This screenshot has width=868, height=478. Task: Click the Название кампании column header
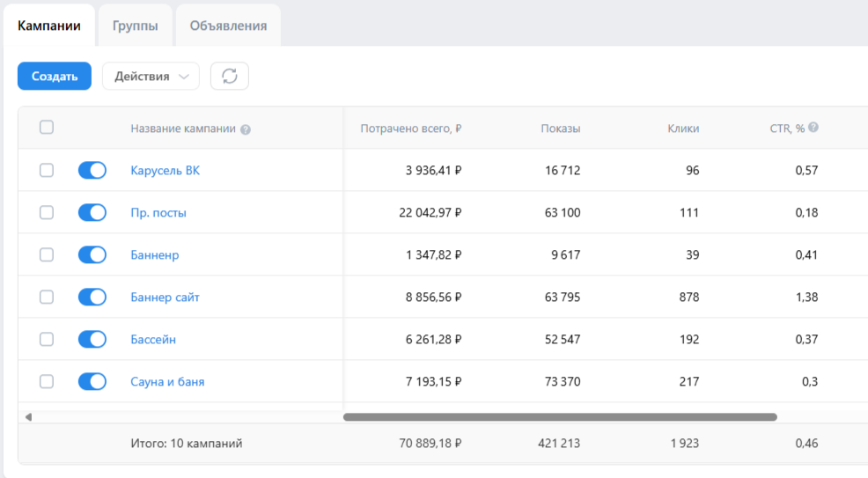[x=183, y=129]
